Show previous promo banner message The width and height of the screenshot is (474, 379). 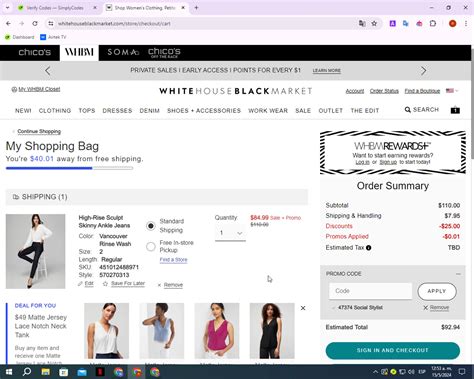click(x=48, y=71)
